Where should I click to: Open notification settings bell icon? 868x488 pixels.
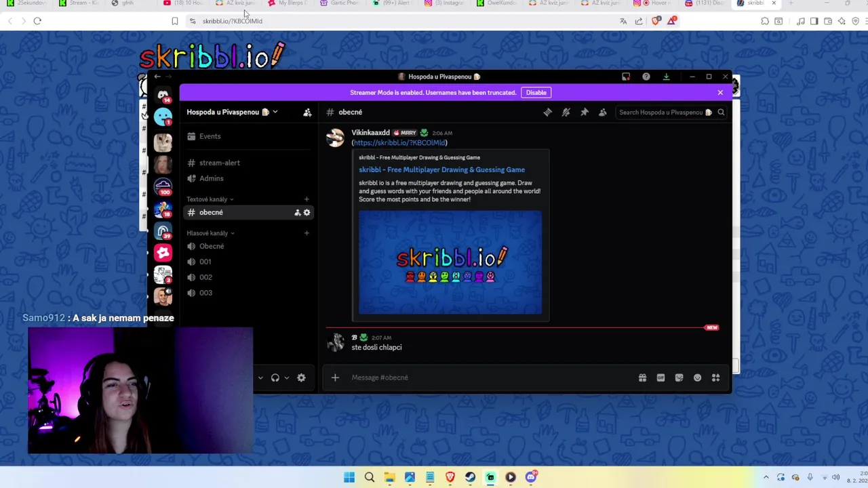[566, 113]
